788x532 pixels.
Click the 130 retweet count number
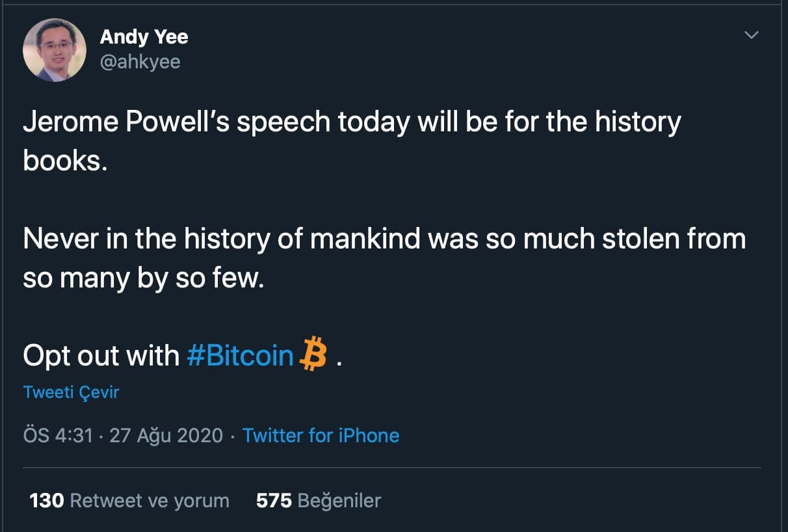point(47,500)
